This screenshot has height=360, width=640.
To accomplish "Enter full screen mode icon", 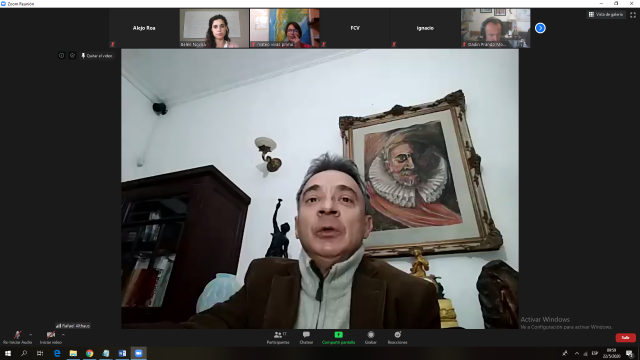I will [x=633, y=15].
